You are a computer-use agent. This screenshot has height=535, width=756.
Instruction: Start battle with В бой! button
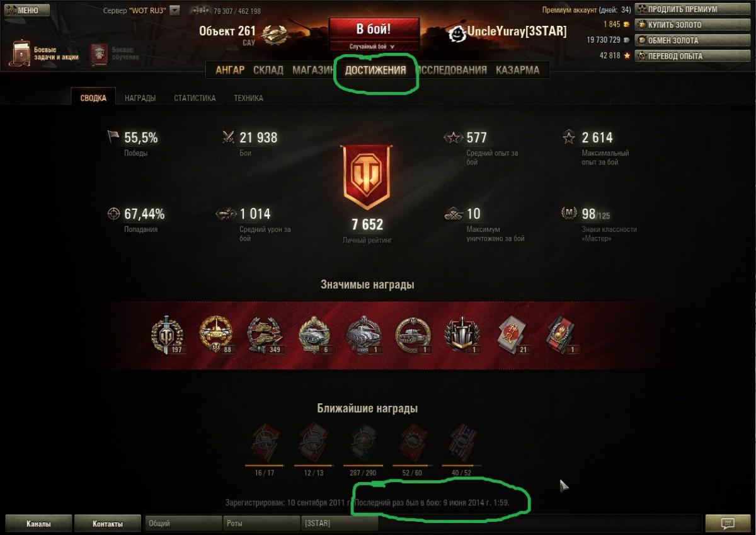click(374, 29)
